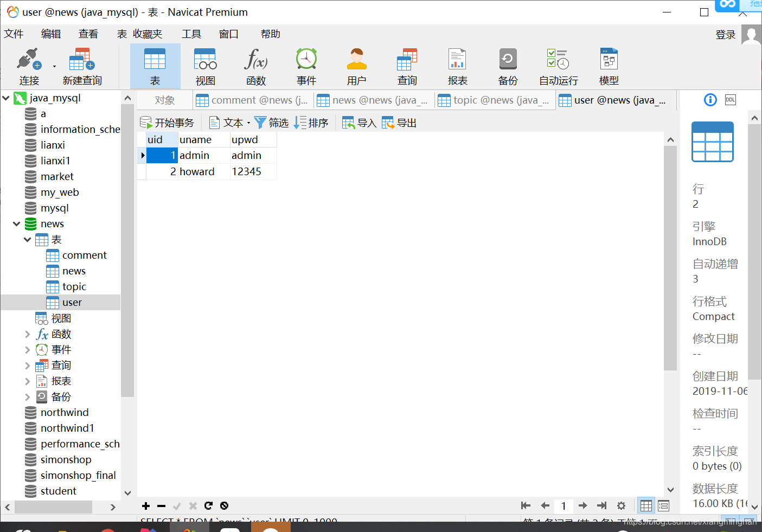The image size is (762, 532).
Task: Click the page number field showing 1
Action: tap(564, 506)
